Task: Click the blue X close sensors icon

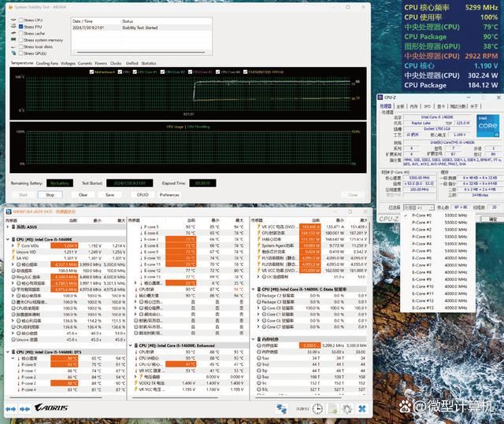Action: click(360, 408)
